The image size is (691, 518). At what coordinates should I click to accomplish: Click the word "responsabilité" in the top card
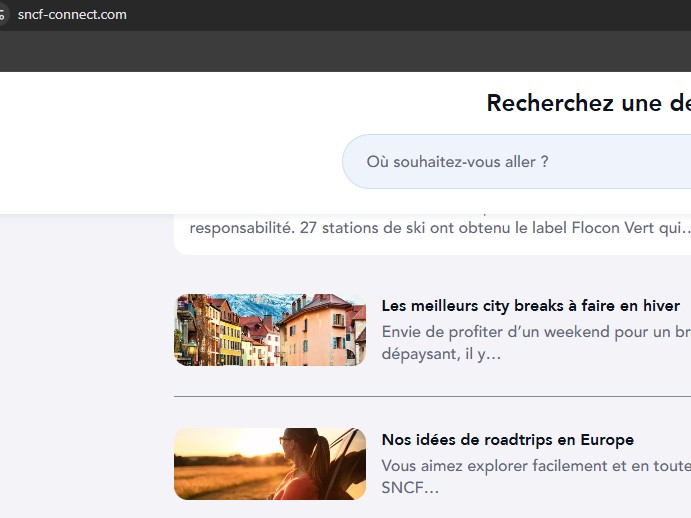(238, 228)
